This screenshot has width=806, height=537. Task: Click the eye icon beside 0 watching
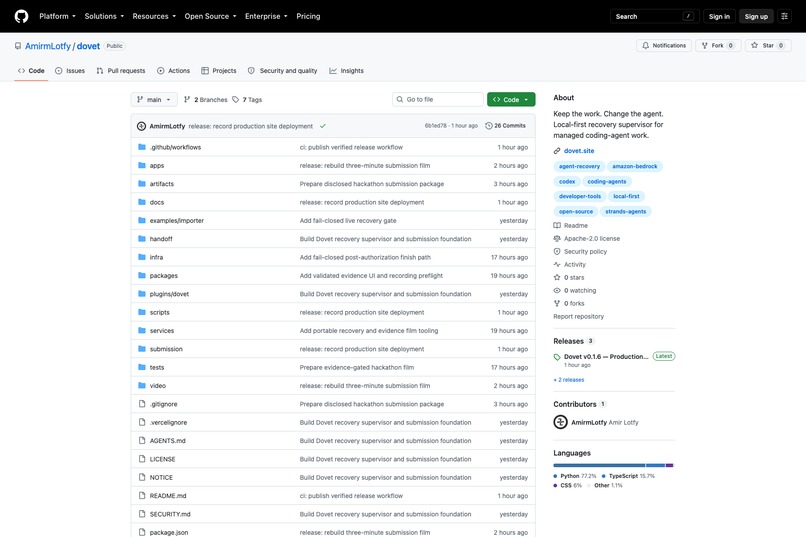pos(557,290)
